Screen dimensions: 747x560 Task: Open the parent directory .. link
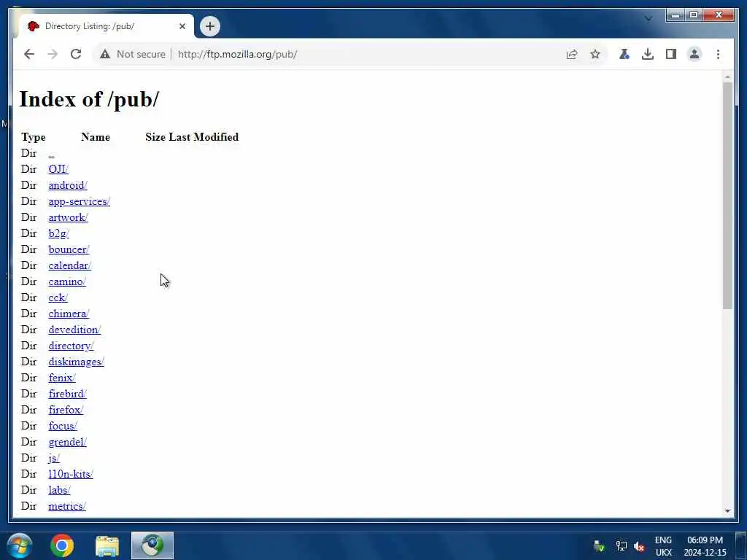click(52, 154)
